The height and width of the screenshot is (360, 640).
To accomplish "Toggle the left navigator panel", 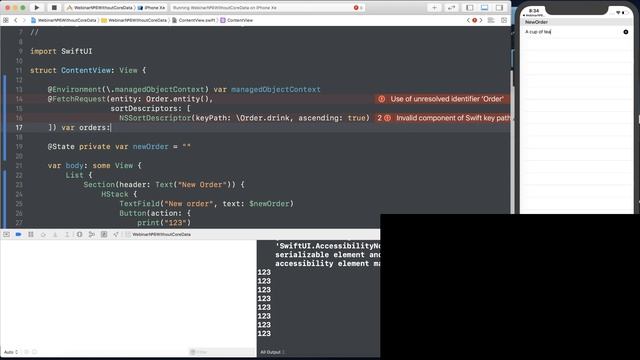I will [x=470, y=8].
